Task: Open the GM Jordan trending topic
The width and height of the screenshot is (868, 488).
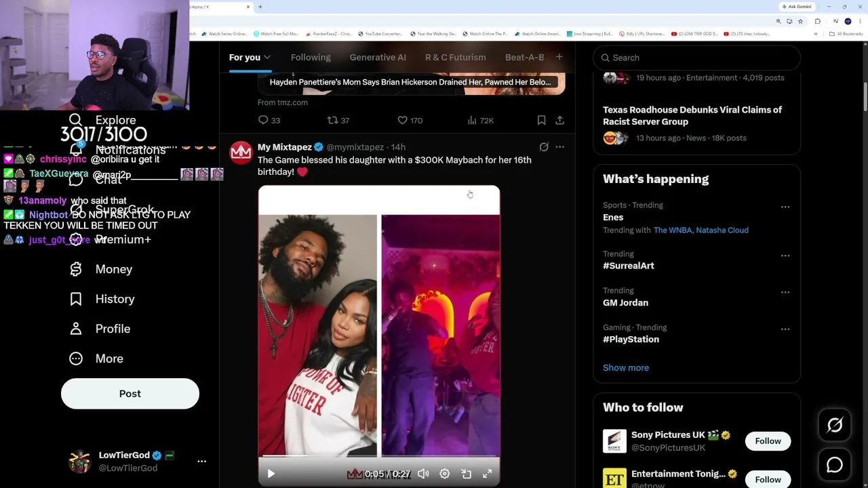Action: (x=625, y=302)
